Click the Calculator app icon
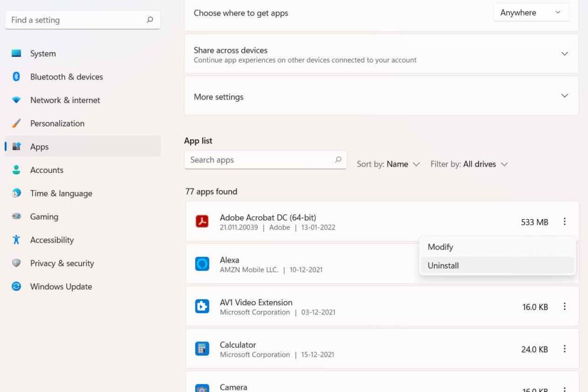588x392 pixels. (x=202, y=349)
